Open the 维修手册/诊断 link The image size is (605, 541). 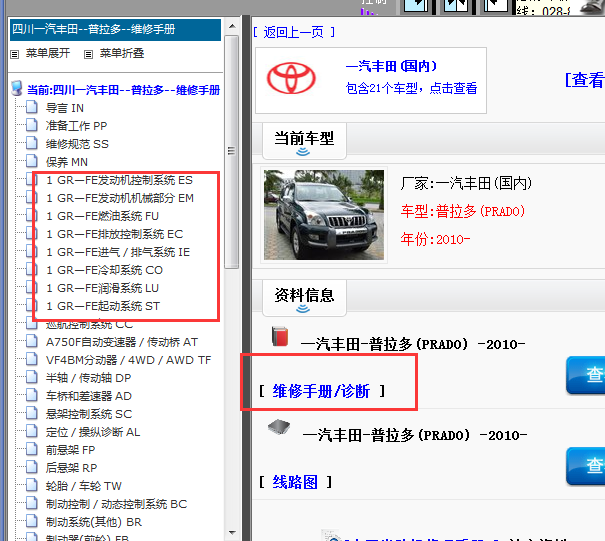pyautogui.click(x=321, y=391)
